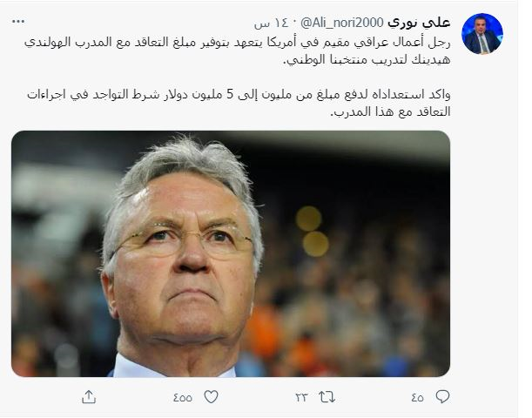532x418 pixels.
Task: Like the tweet with heart icon
Action: coord(211,396)
